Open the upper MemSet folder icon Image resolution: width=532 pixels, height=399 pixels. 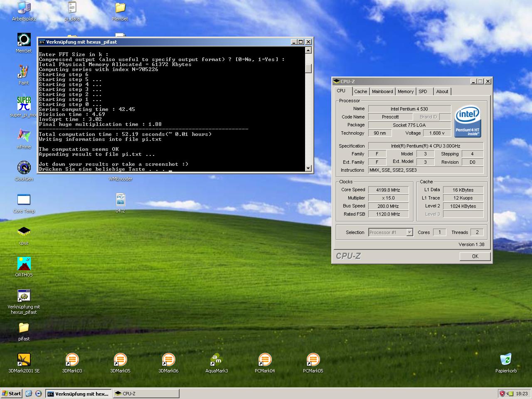(120, 7)
